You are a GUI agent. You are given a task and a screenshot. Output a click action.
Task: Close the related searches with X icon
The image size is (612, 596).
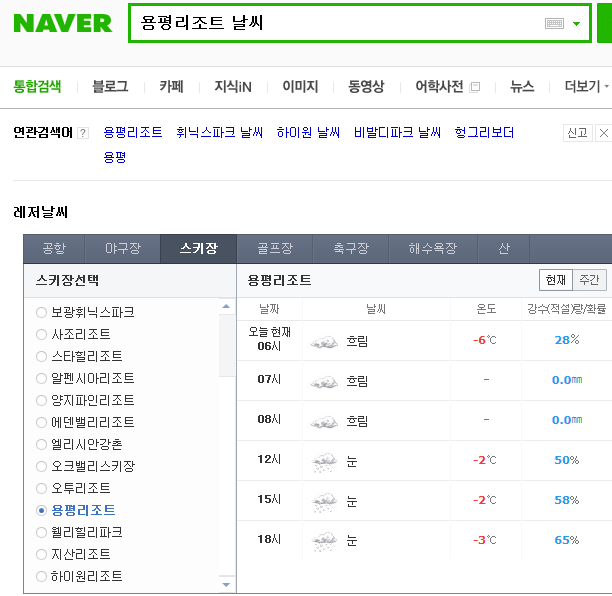click(x=603, y=133)
